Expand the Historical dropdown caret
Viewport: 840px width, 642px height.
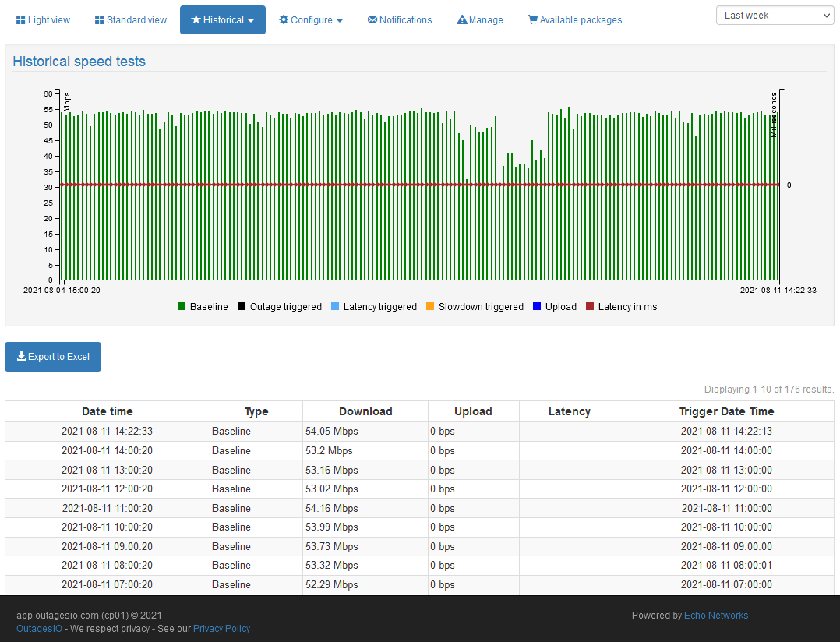tap(251, 21)
